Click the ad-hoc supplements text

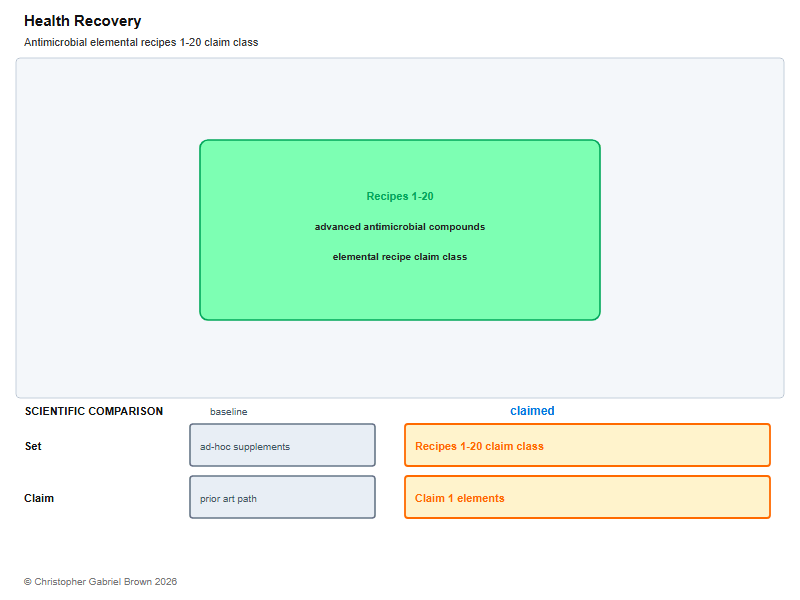(245, 447)
